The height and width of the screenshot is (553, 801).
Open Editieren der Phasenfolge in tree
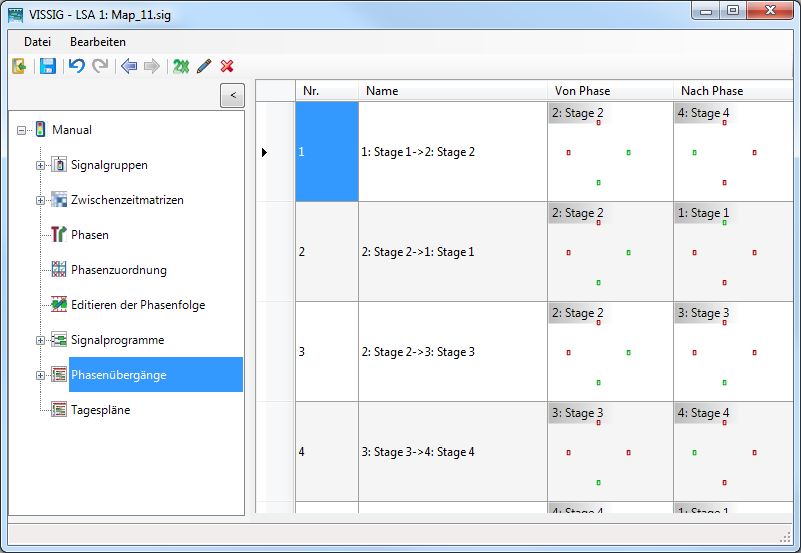[x=138, y=305]
